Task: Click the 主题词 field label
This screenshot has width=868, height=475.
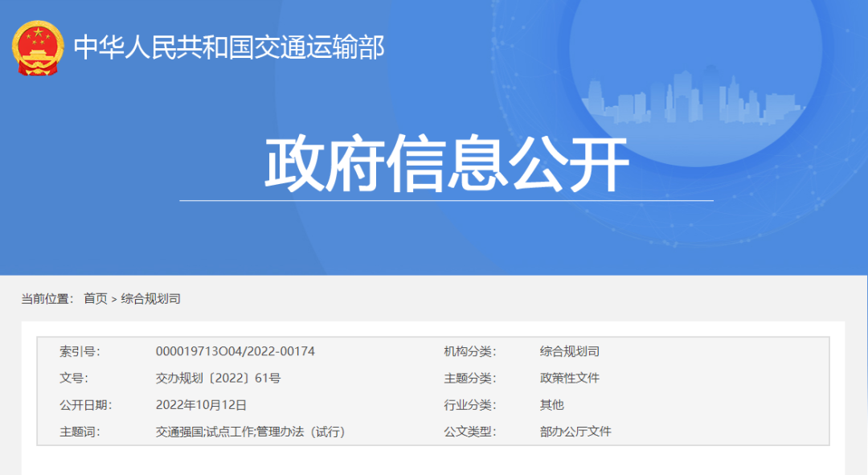Action: point(80,432)
